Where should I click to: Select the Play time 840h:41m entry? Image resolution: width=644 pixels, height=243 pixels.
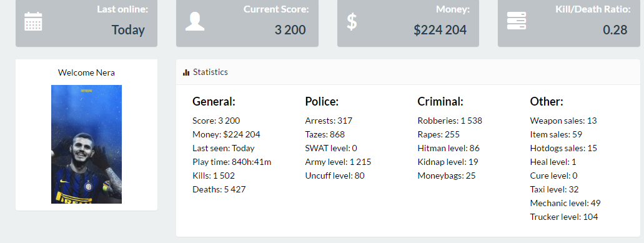232,162
